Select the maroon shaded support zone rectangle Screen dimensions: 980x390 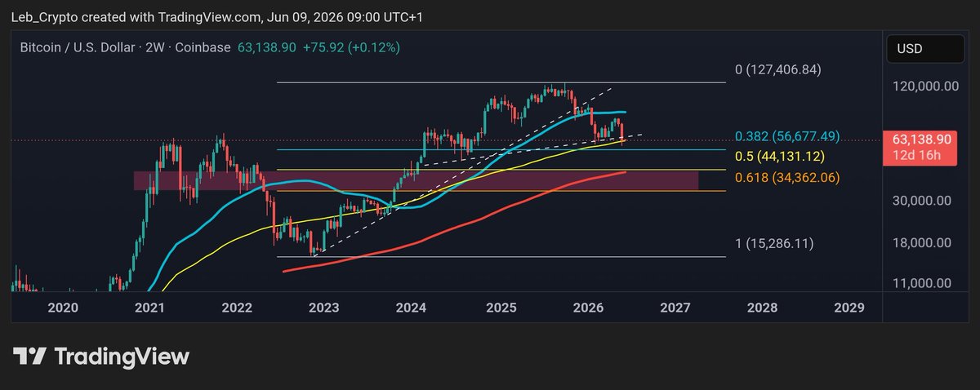(416, 180)
